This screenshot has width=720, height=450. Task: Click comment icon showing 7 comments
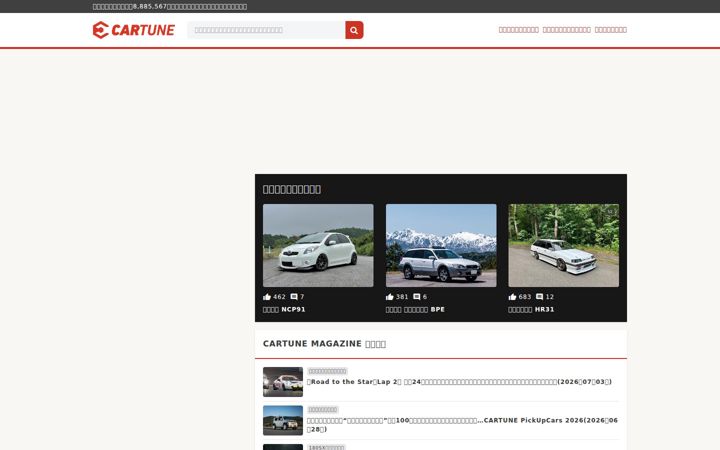pos(294,297)
